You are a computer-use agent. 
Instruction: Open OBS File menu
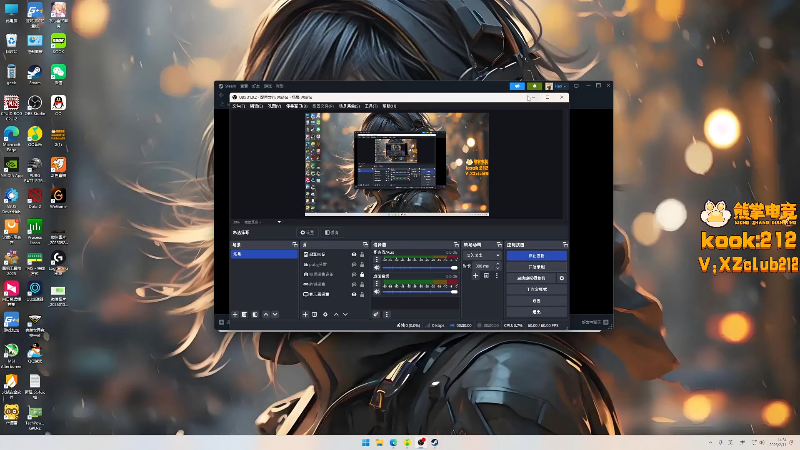238,106
